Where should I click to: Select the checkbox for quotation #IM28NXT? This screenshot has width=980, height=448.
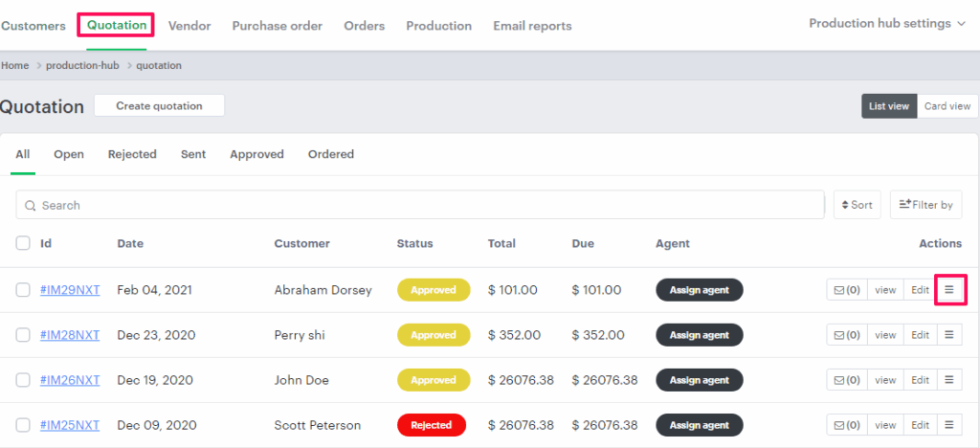[23, 335]
